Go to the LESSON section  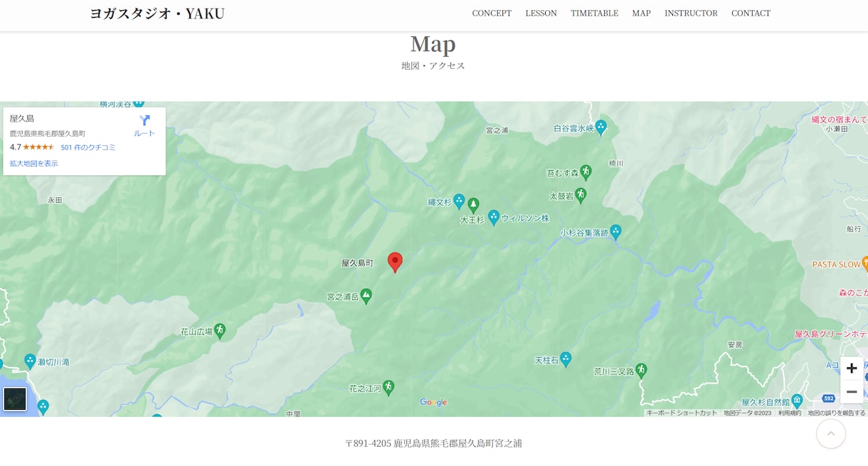(541, 14)
